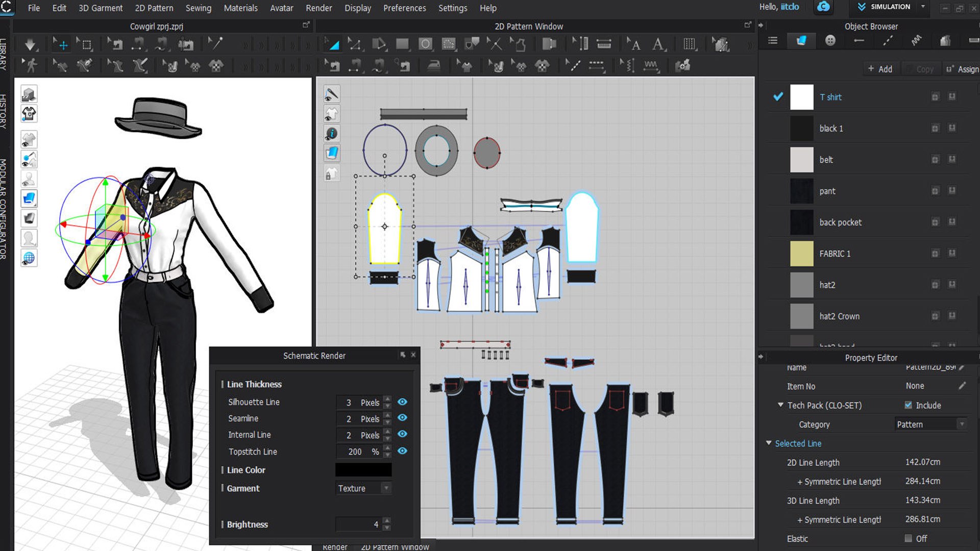Click the globe icon in 3D sidebar

pyautogui.click(x=29, y=258)
